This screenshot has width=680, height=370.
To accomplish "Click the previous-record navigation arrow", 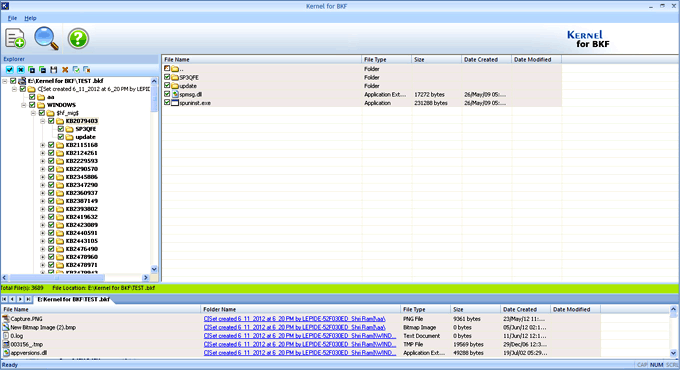I will [12, 299].
